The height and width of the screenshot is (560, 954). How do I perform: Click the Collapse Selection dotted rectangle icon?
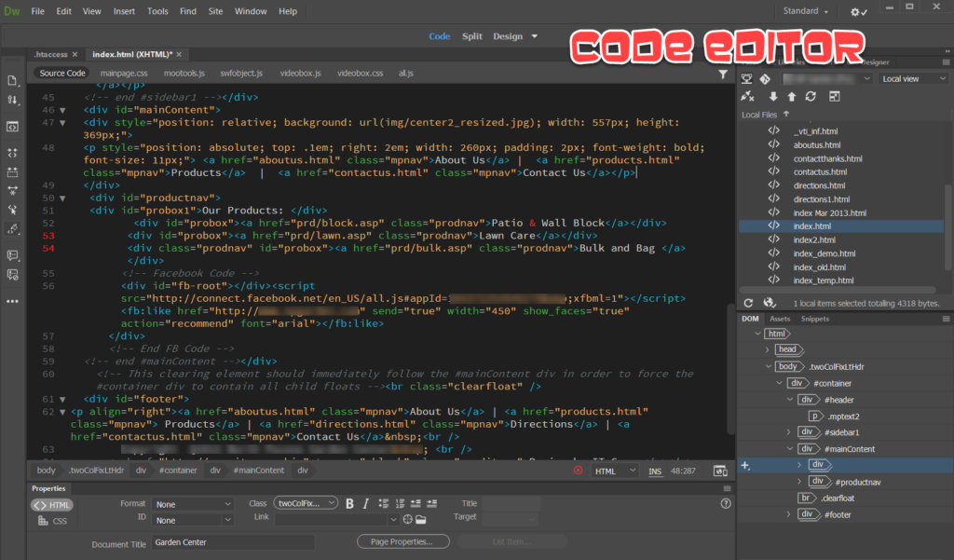pos(12,172)
